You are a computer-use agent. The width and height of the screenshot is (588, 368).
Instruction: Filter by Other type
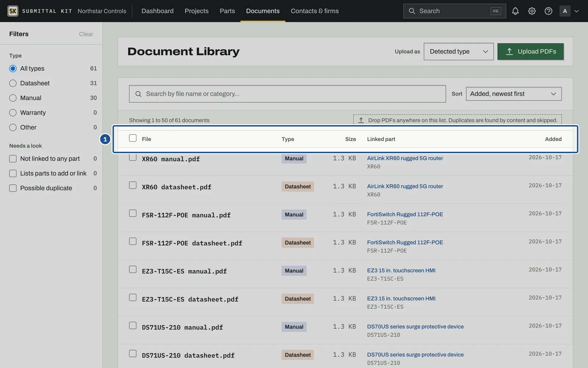coord(13,127)
